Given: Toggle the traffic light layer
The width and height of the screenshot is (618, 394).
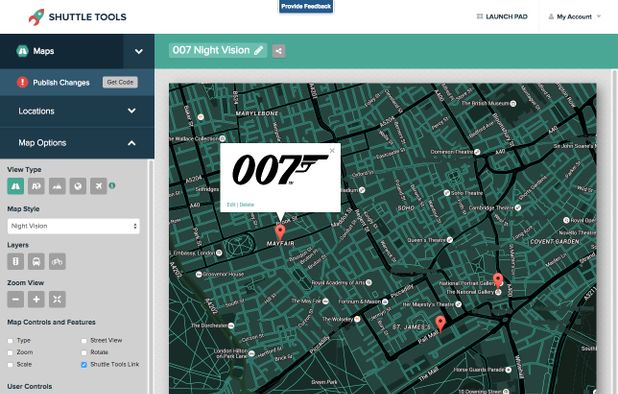Looking at the screenshot, I should [15, 262].
